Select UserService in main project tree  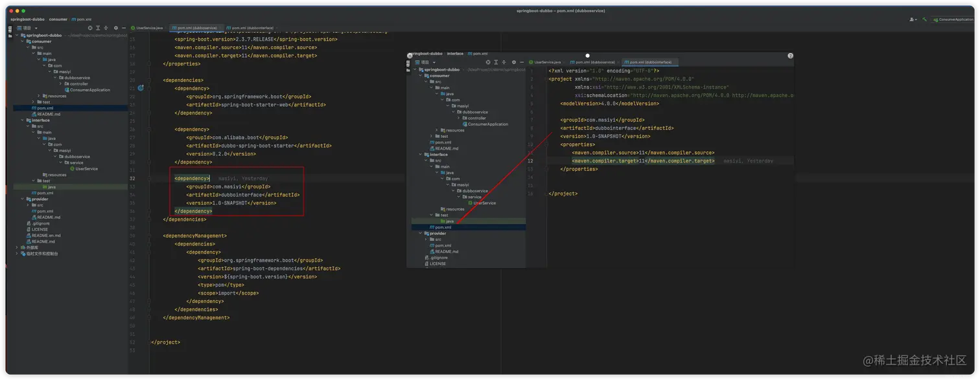(86, 168)
